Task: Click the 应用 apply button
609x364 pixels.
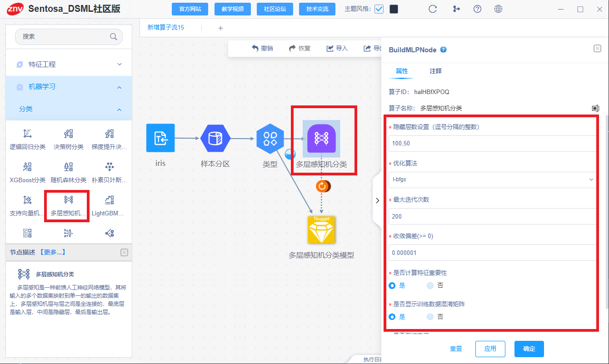Action: click(x=490, y=349)
